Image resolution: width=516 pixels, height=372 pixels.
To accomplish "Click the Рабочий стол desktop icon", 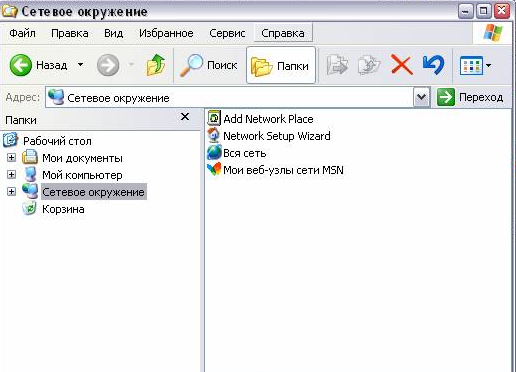I will 10,140.
